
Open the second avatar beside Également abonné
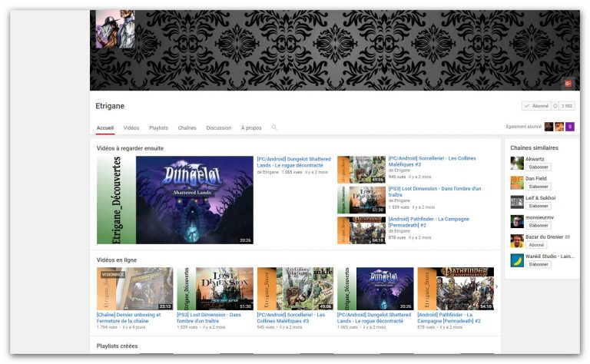[559, 127]
